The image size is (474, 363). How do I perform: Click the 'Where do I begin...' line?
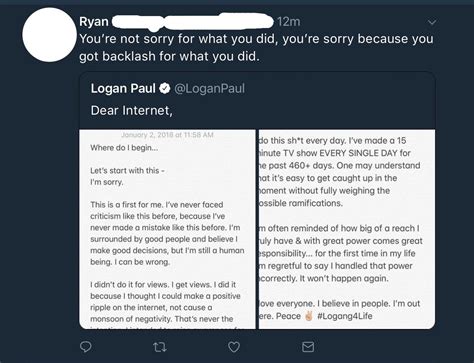(x=124, y=148)
